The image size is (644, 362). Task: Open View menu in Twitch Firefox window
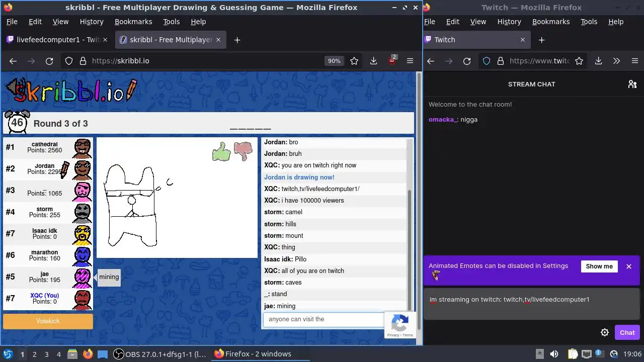tap(478, 22)
